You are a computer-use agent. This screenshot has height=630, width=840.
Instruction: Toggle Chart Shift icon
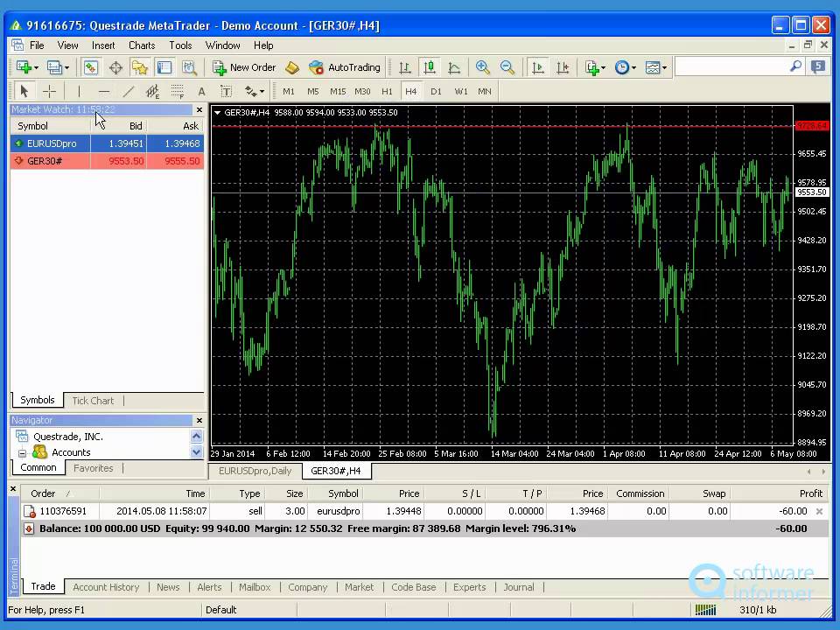point(563,67)
